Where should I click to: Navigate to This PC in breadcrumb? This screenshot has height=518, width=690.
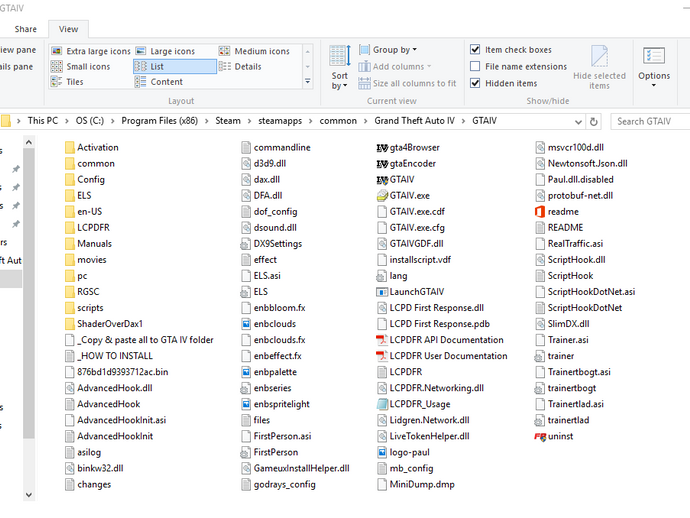click(x=43, y=121)
